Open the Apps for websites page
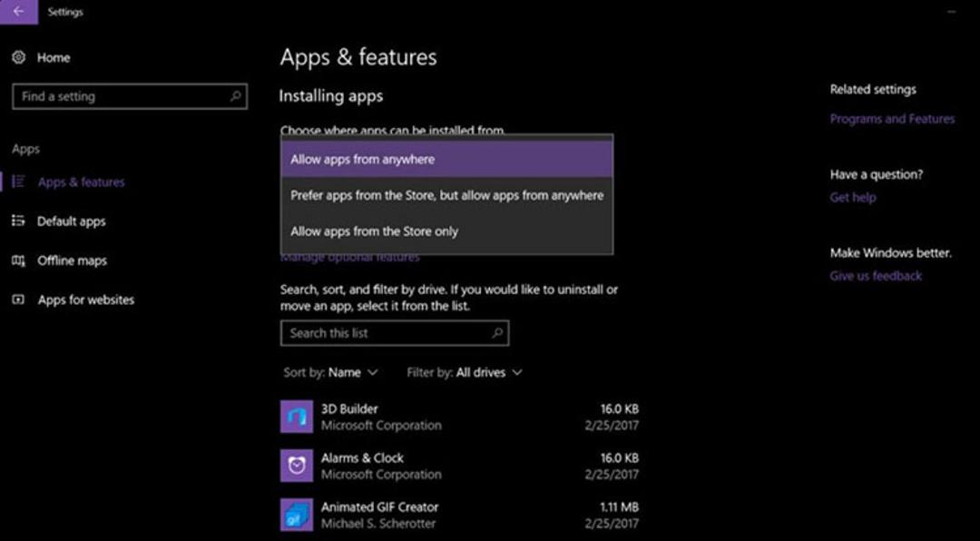This screenshot has width=980, height=541. pos(85,300)
